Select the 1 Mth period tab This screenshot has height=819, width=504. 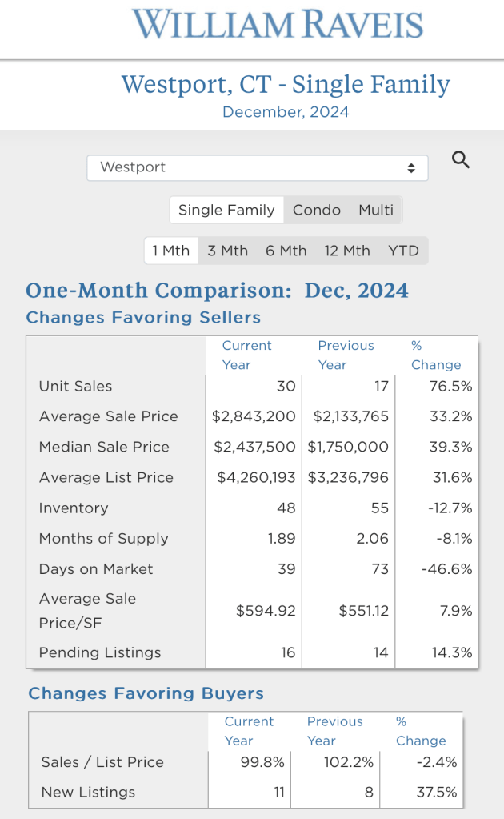[171, 251]
